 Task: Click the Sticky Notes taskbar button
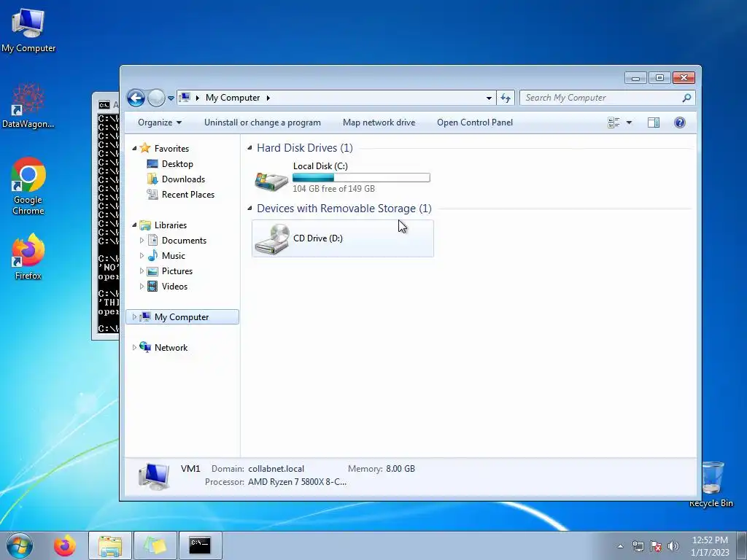(155, 545)
